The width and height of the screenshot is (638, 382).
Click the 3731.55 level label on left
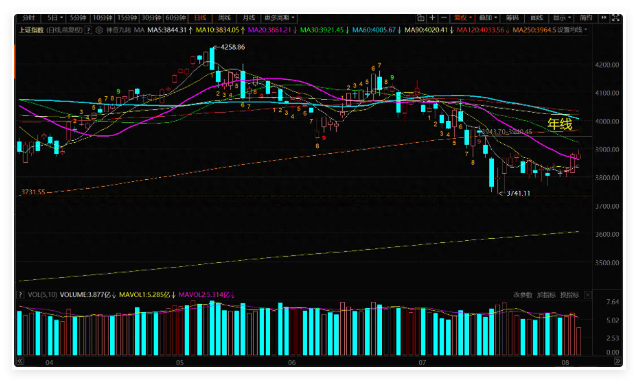tap(33, 192)
